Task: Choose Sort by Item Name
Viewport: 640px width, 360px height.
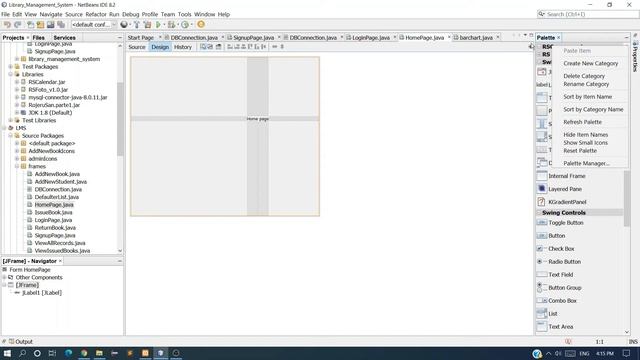Action: point(587,97)
